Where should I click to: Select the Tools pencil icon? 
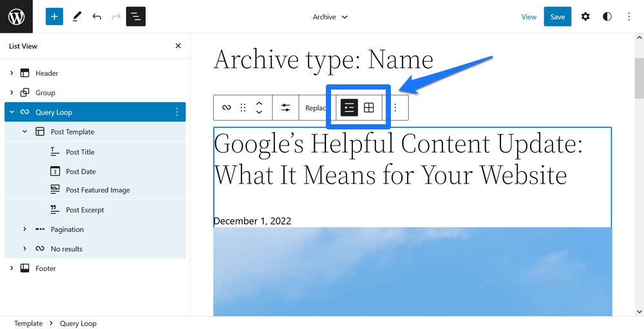[77, 17]
